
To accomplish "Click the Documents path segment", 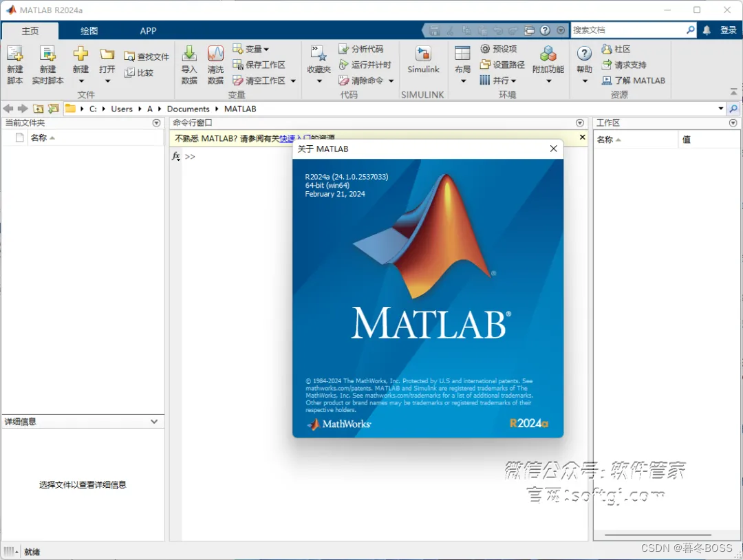I will 188,109.
